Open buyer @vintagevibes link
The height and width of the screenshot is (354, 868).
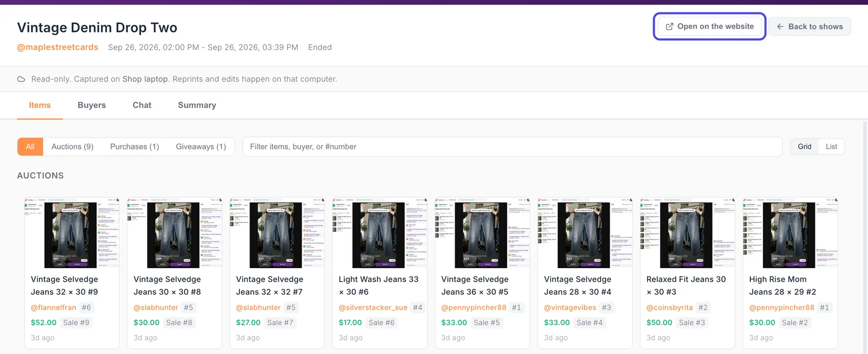(570, 307)
